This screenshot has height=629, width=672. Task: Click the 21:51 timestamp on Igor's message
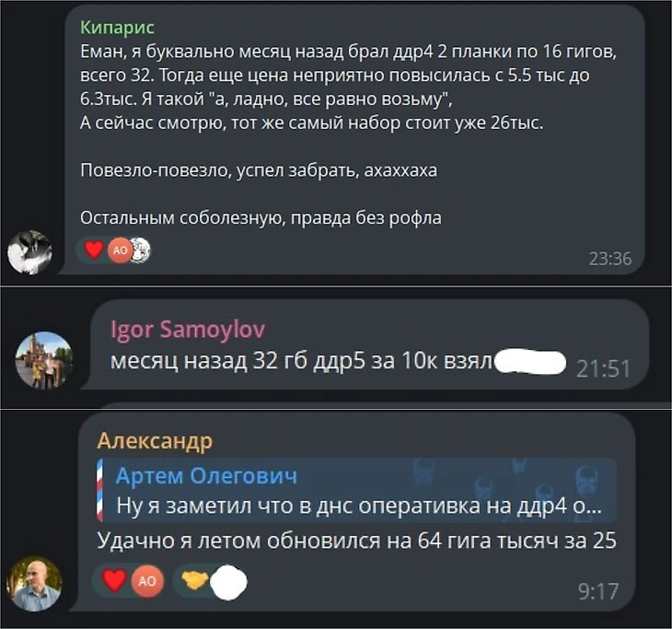point(603,368)
